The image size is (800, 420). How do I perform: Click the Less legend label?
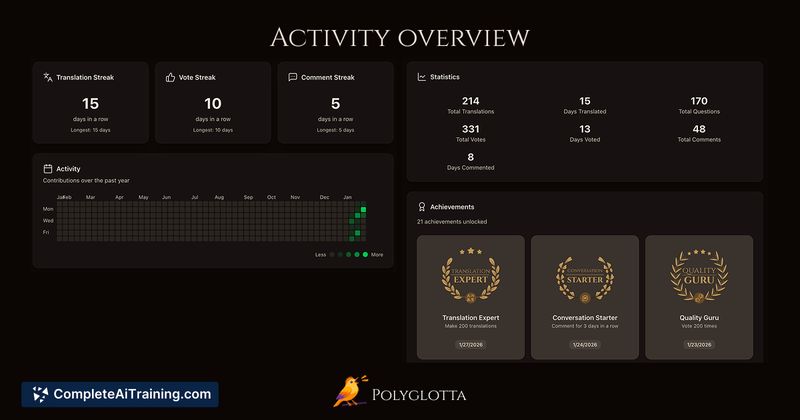point(320,255)
